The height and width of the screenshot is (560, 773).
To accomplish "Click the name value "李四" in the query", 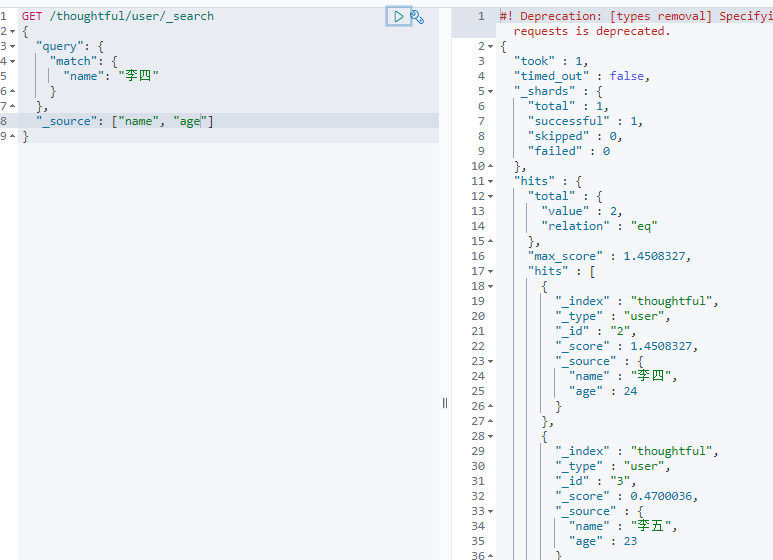I will [139, 76].
